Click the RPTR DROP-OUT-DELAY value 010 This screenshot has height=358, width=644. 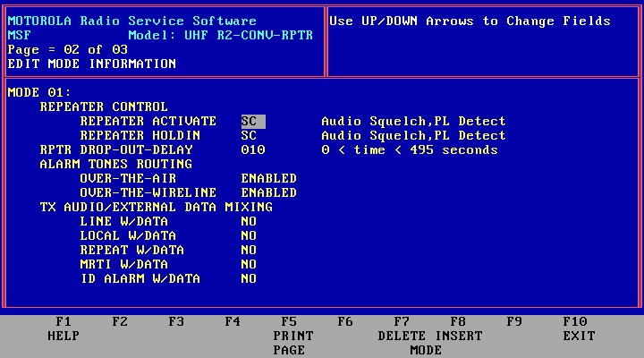(253, 150)
